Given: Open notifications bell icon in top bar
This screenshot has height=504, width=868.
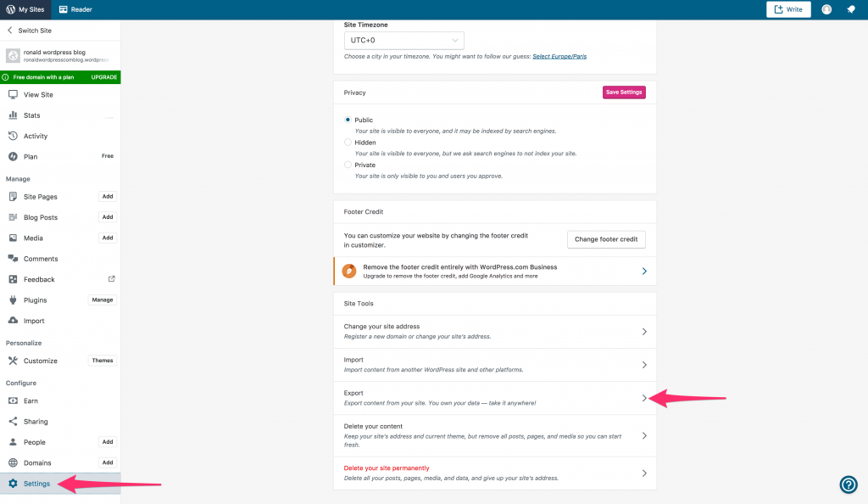Looking at the screenshot, I should (x=849, y=9).
